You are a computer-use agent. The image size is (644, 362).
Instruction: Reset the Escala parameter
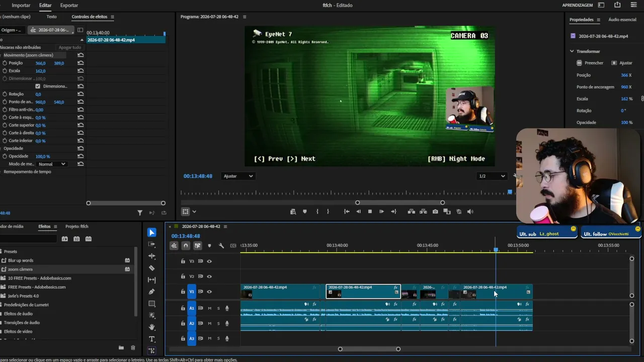tap(80, 71)
